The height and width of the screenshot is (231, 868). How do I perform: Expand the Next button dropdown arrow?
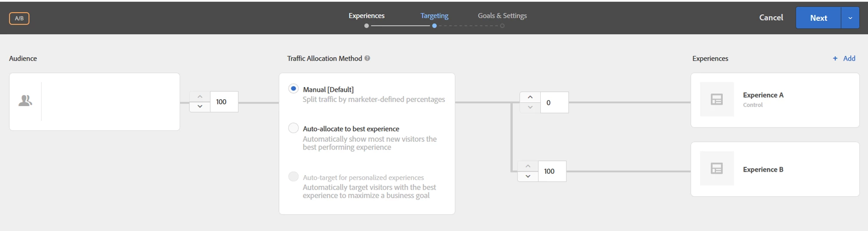(x=850, y=18)
